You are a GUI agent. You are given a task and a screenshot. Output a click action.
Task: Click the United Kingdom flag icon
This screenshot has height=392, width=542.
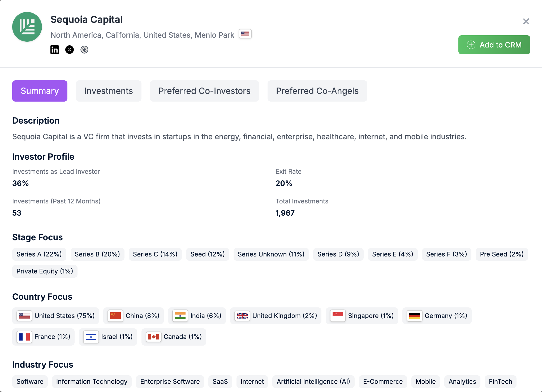(242, 316)
